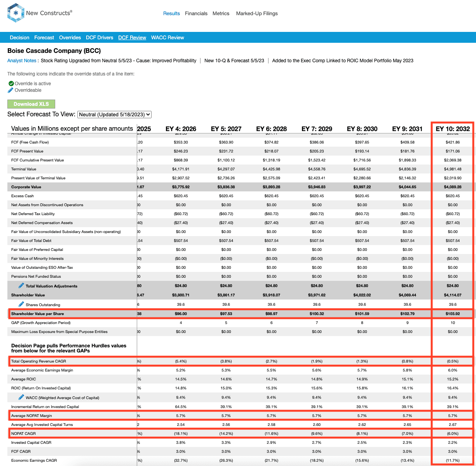Click the New Constructs logo
The image size is (476, 466).
40,13
